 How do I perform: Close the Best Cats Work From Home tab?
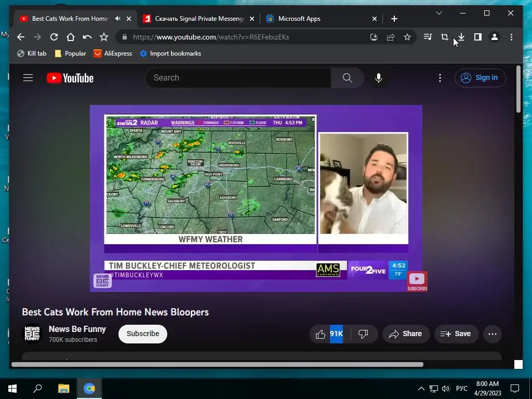[x=129, y=19]
